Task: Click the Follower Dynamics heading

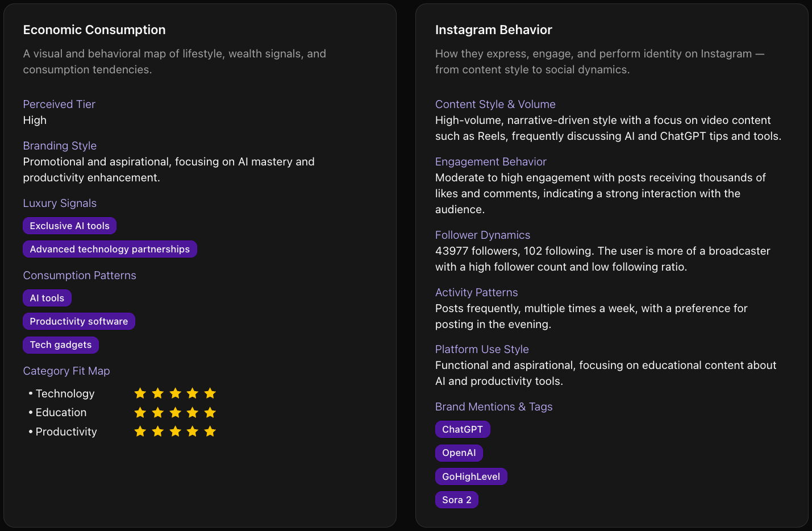Action: (x=482, y=235)
